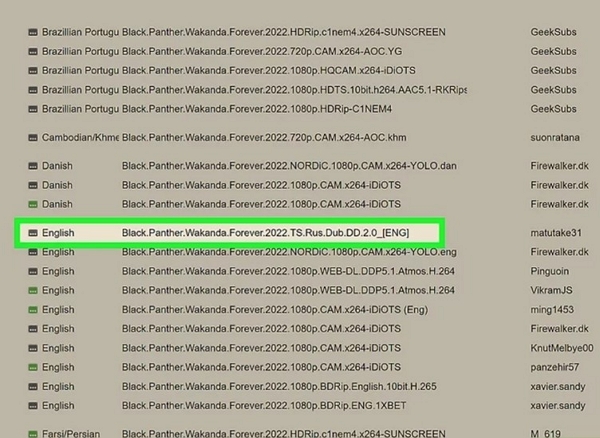
Task: Click the rating icon beside the Brazillian Portuguese HDRip.c1nem4.x264-SUNSCREEN subtitle
Action: pos(33,32)
